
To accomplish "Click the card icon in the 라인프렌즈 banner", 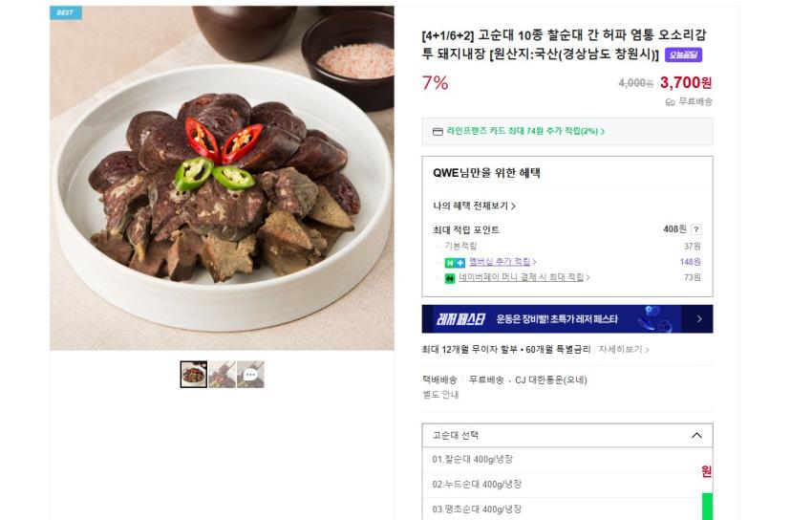I will coord(438,132).
